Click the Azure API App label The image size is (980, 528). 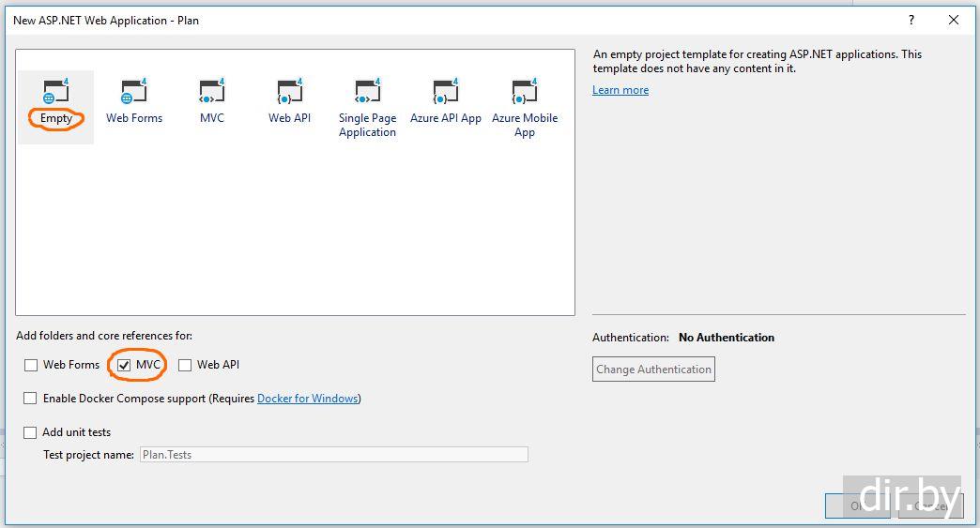[446, 118]
